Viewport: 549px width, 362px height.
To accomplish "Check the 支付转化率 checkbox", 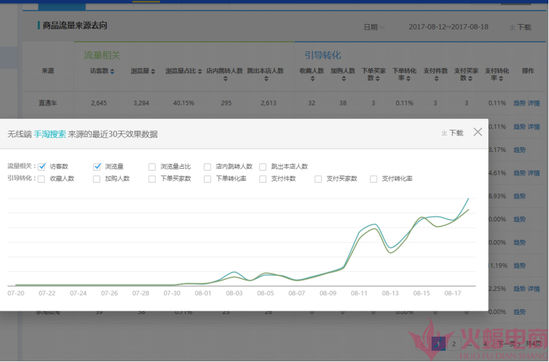I will [x=373, y=179].
